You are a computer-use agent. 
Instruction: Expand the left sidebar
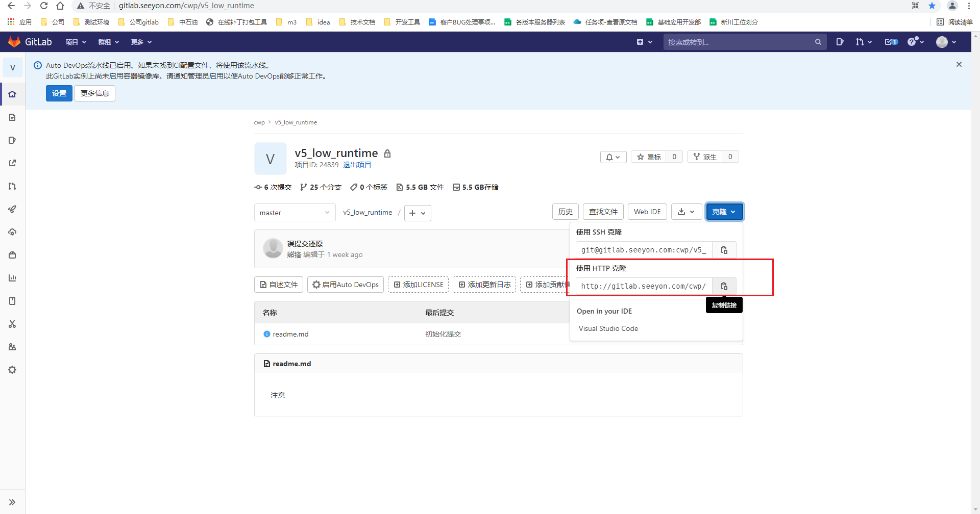point(12,502)
